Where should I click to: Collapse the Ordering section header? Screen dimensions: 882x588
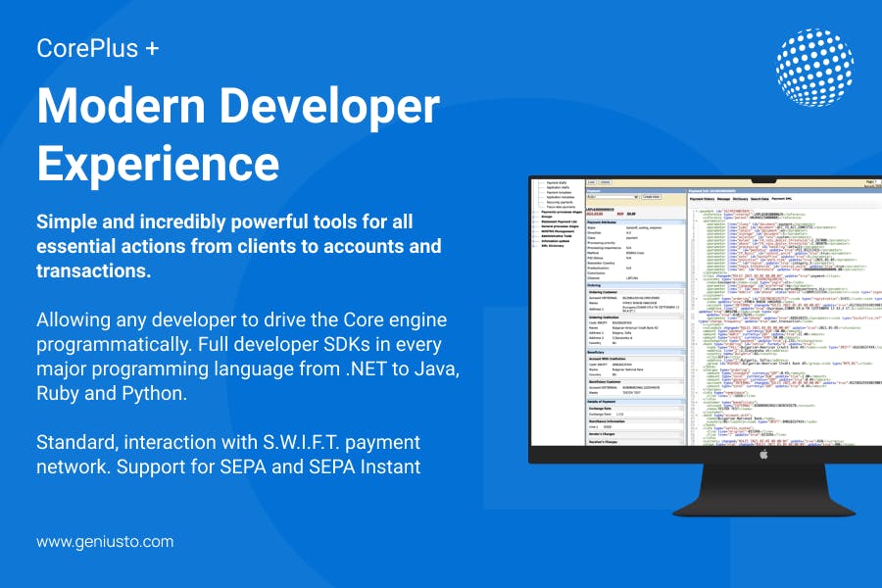tap(636, 285)
